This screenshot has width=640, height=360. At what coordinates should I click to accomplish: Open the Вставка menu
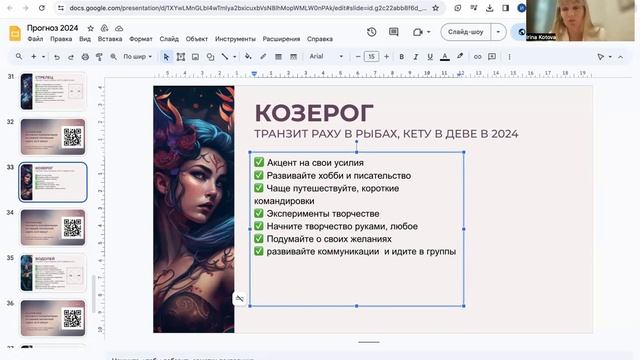click(110, 39)
